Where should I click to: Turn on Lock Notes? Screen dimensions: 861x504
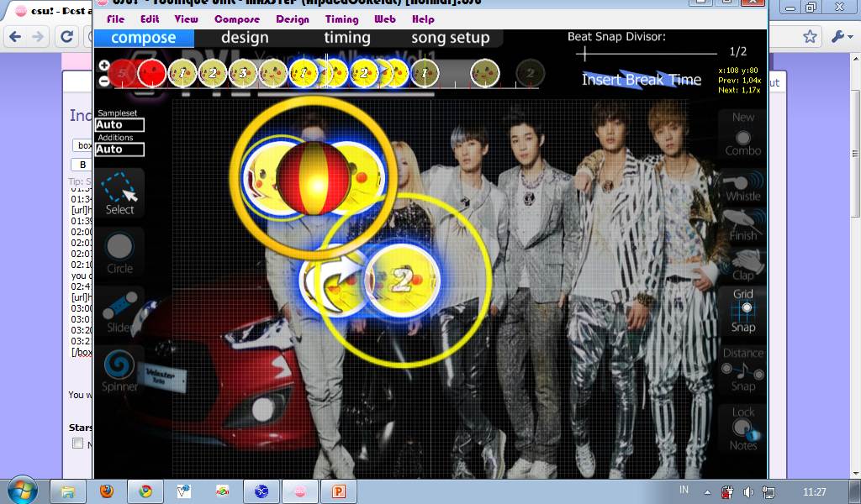coord(742,429)
